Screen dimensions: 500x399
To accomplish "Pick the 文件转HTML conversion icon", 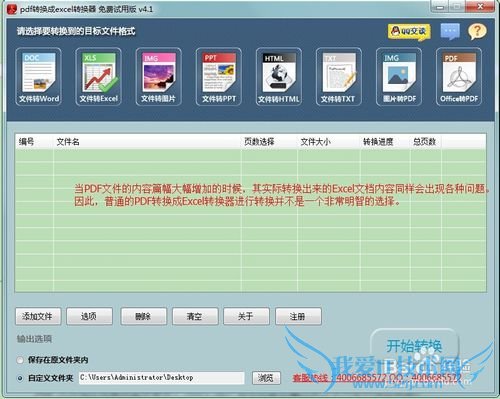I will point(279,77).
